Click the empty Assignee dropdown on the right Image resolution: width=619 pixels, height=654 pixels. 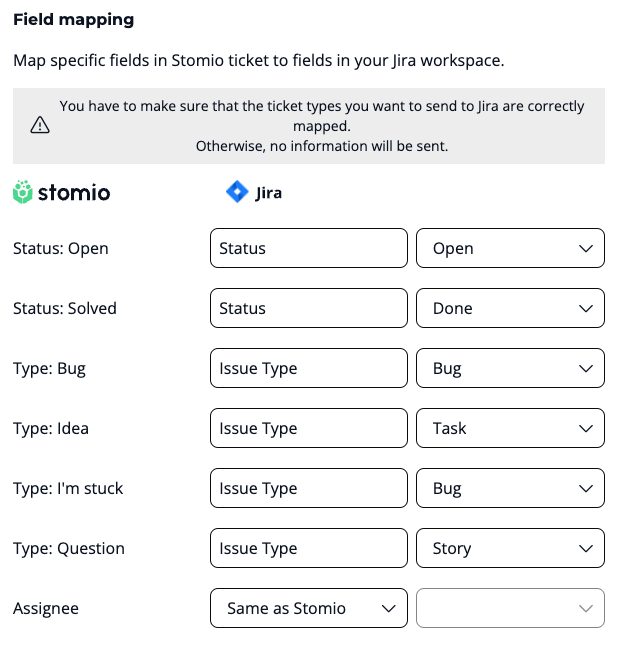coord(510,608)
